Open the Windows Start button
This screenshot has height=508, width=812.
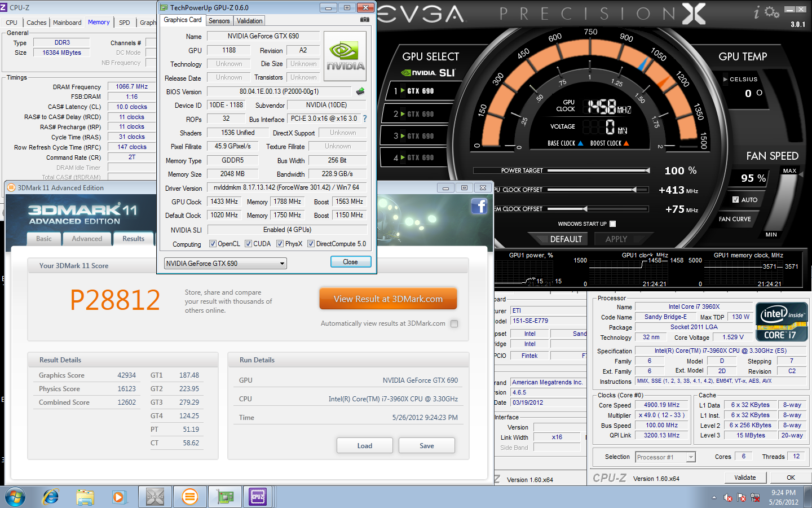15,497
